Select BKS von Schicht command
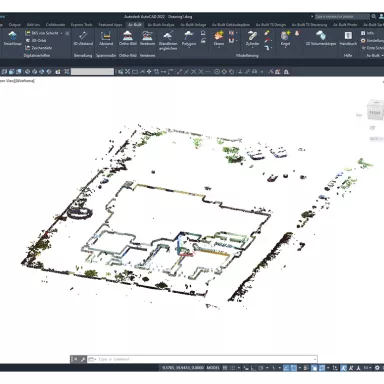This screenshot has width=384, height=384. pos(42,33)
